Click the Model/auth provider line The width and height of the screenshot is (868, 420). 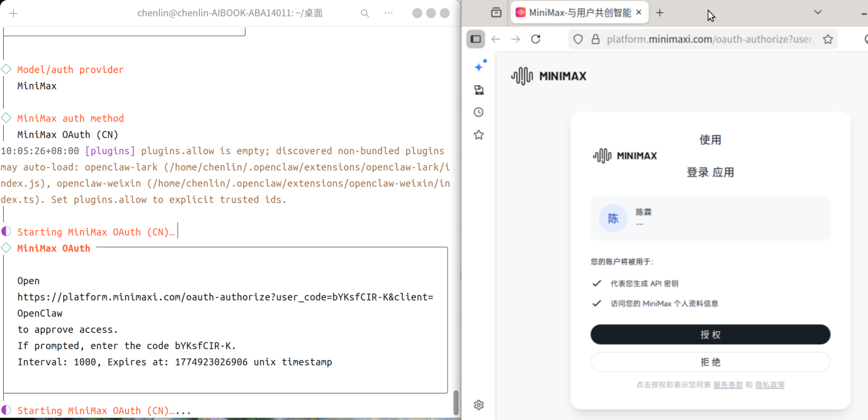(70, 70)
